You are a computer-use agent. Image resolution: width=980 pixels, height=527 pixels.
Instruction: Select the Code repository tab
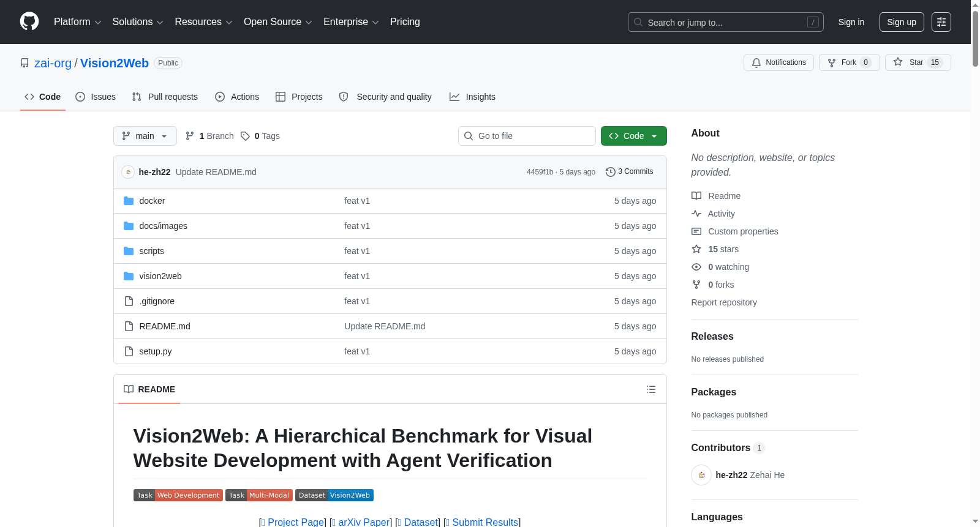click(x=43, y=97)
